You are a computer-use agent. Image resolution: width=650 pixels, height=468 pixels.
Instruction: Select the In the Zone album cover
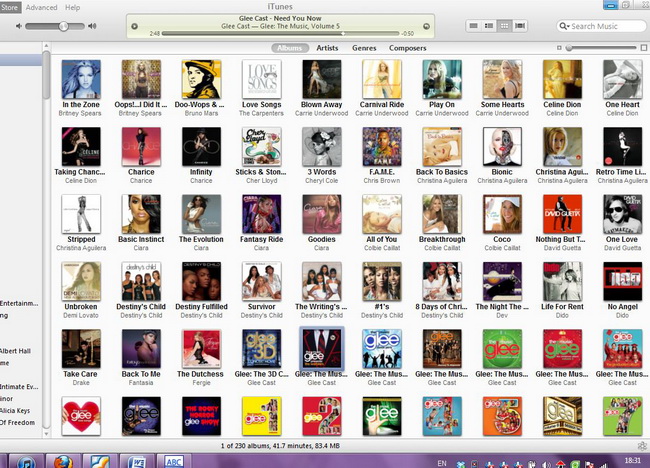click(81, 79)
